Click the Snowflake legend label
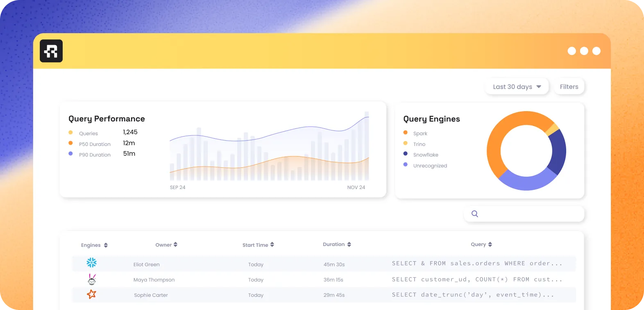 [x=426, y=155]
